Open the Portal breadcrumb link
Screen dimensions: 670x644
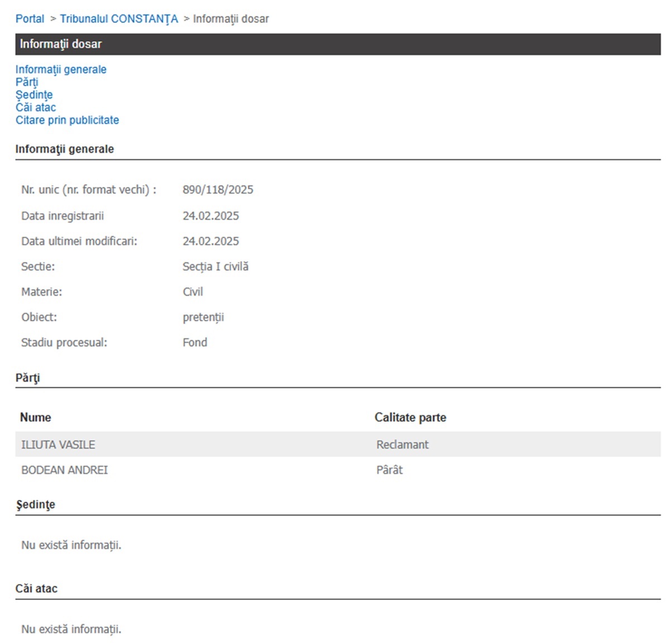click(x=30, y=19)
